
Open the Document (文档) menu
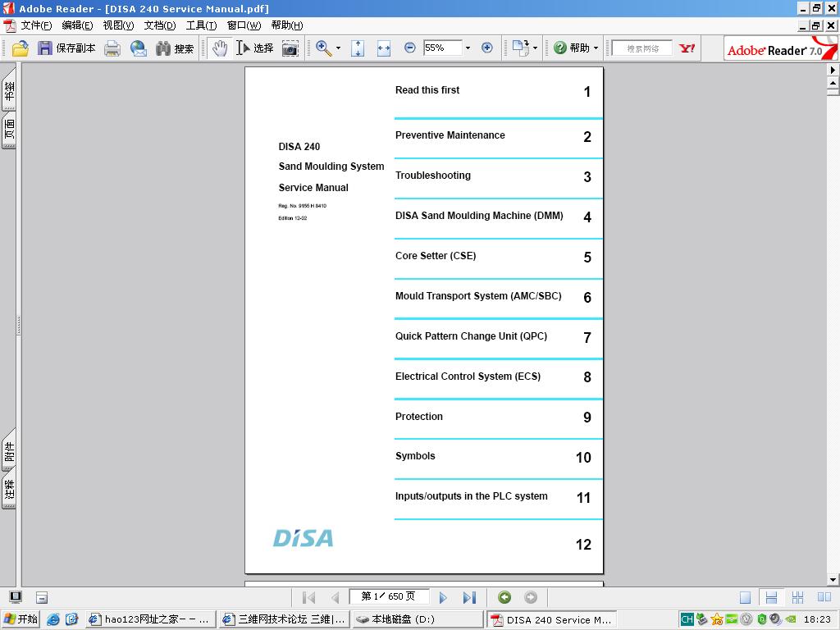160,25
